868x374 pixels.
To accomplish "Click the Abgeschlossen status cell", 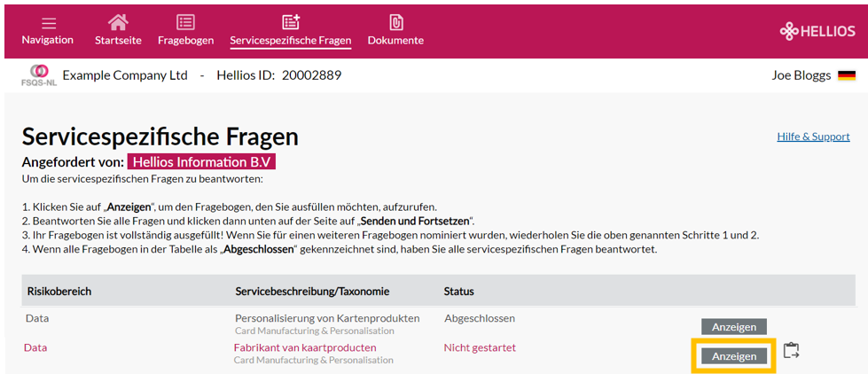I will pyautogui.click(x=480, y=319).
